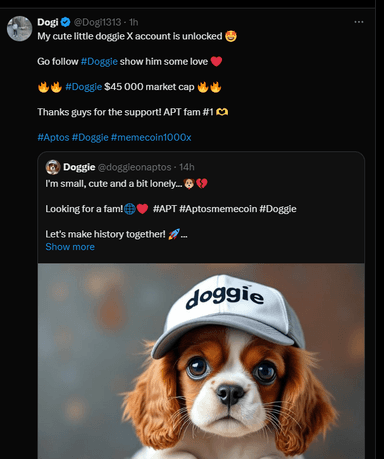
Task: Click the 'I'm small, cute and a bit lonely' text
Action: [x=114, y=184]
